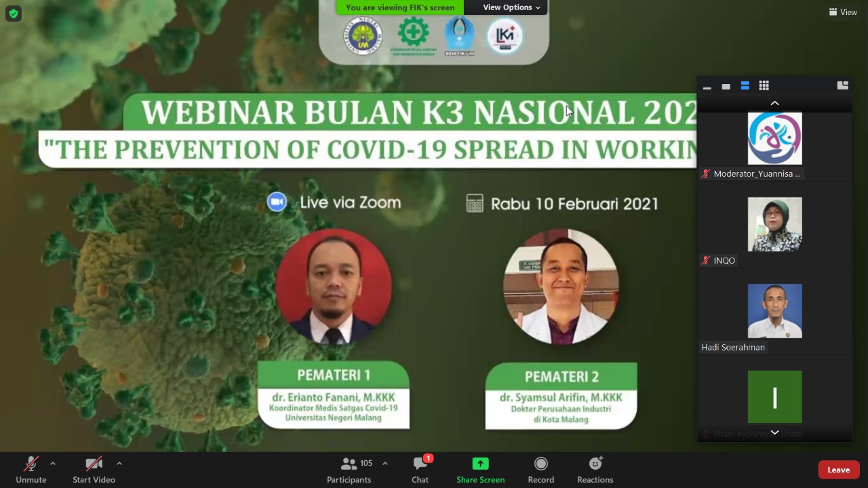Select the vertical strip thumbnail view icon
This screenshot has width=868, height=488.
pos(745,86)
